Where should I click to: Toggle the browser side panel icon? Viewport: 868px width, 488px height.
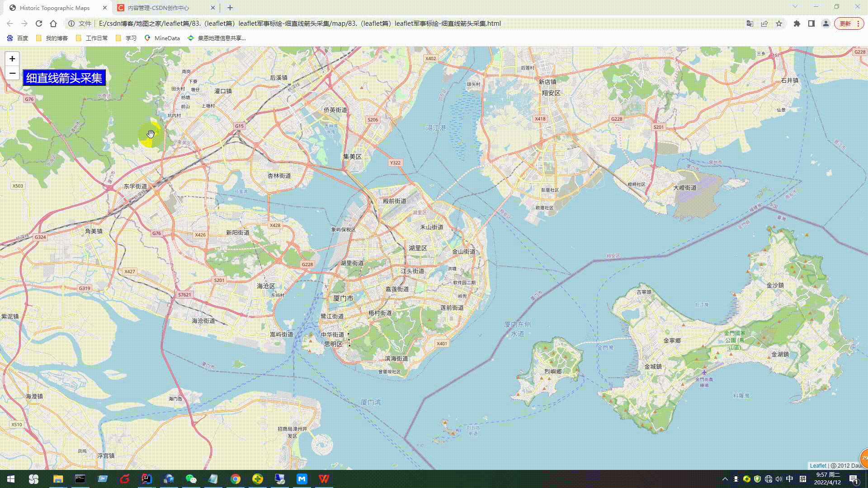[x=811, y=23]
